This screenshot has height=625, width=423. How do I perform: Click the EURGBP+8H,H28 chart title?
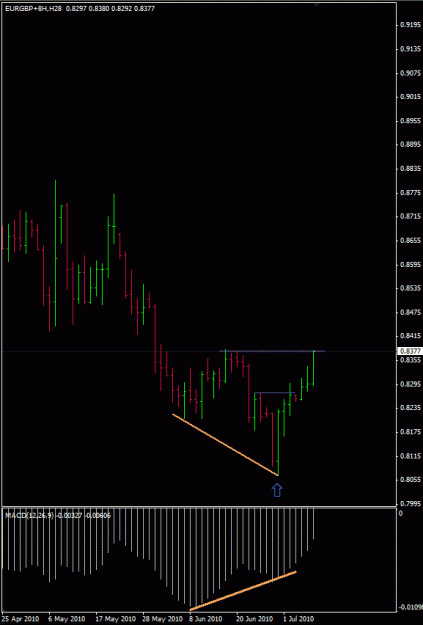[x=33, y=8]
